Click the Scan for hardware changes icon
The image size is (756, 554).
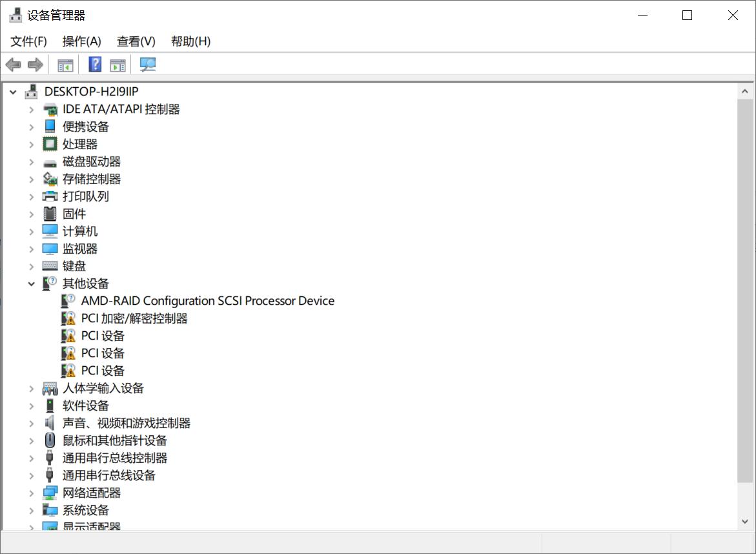pyautogui.click(x=147, y=64)
